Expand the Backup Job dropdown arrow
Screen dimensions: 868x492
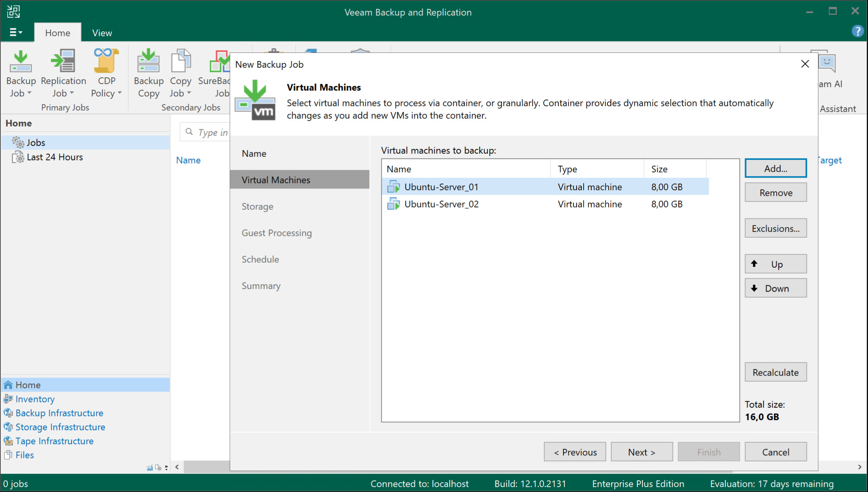pyautogui.click(x=29, y=93)
